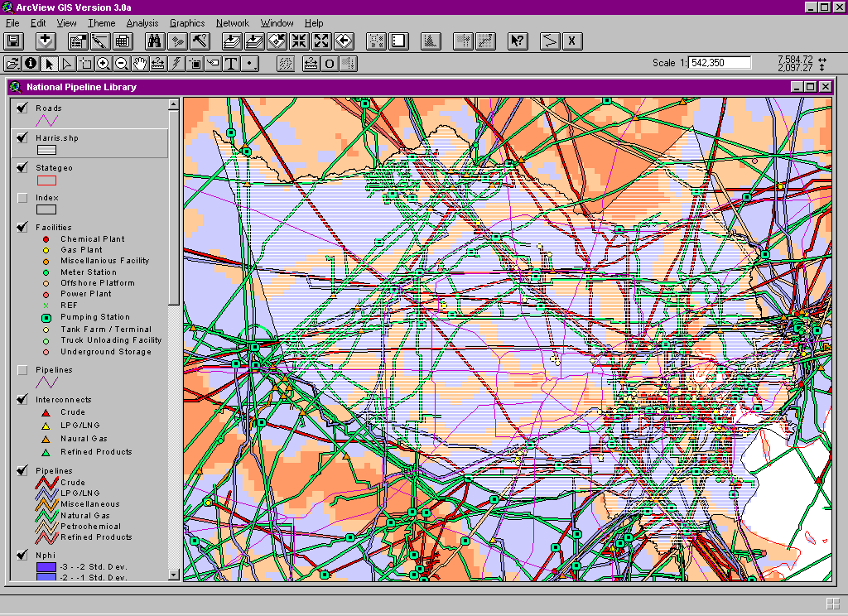The image size is (848, 616).
Task: Click the Harris.shp legend symbol swatch
Action: (x=46, y=151)
